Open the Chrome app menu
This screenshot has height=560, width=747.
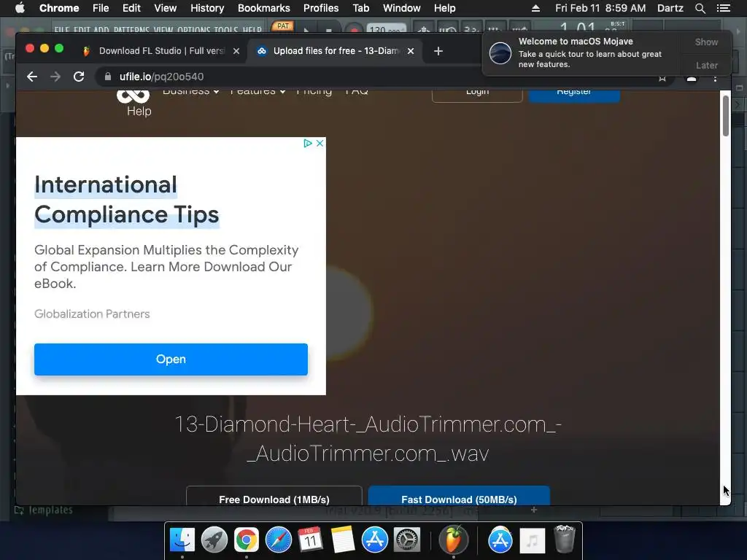[x=59, y=8]
